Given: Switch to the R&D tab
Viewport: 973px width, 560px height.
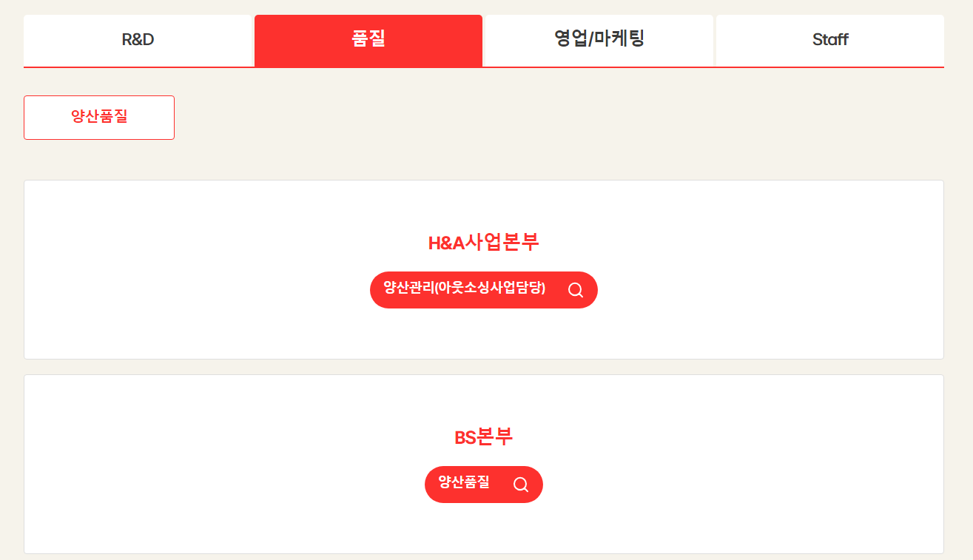Looking at the screenshot, I should [x=138, y=40].
